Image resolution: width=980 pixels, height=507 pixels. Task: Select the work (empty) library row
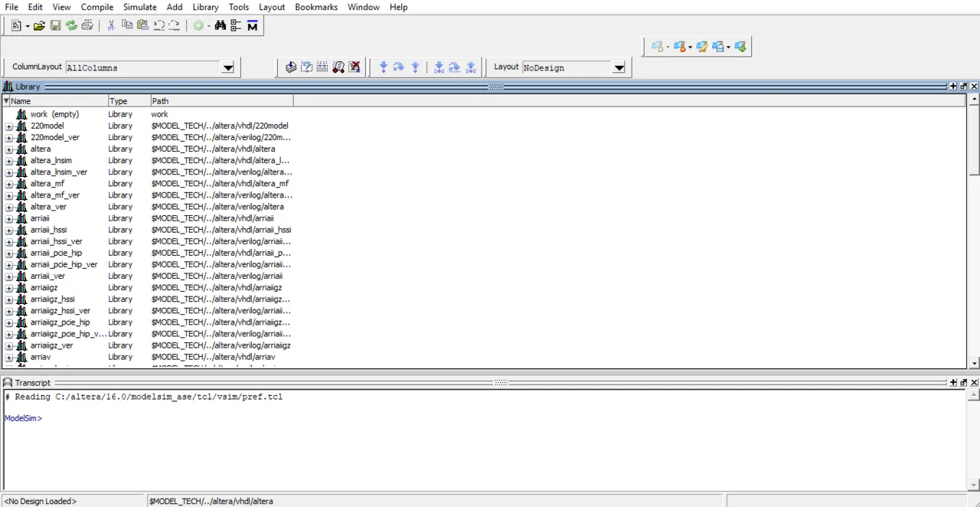[x=54, y=114]
